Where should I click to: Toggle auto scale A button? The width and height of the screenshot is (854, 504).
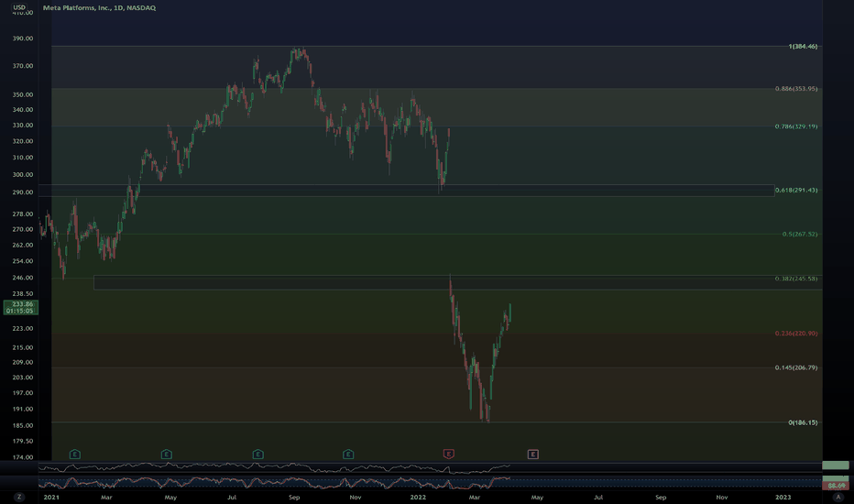838,497
